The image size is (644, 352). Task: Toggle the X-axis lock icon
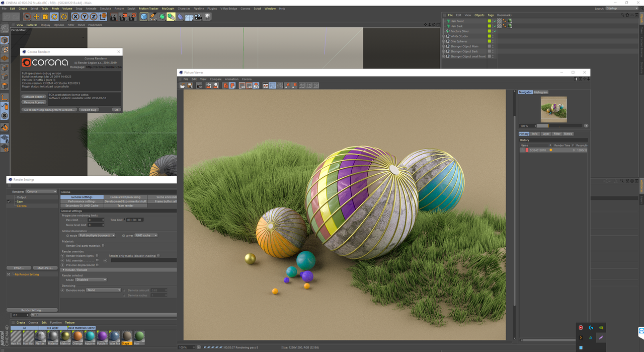click(75, 17)
